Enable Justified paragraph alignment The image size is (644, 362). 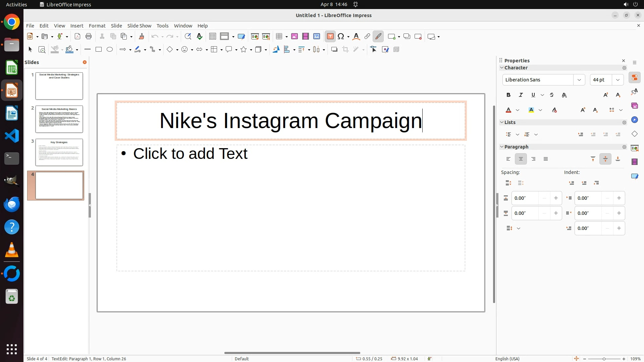point(546,159)
